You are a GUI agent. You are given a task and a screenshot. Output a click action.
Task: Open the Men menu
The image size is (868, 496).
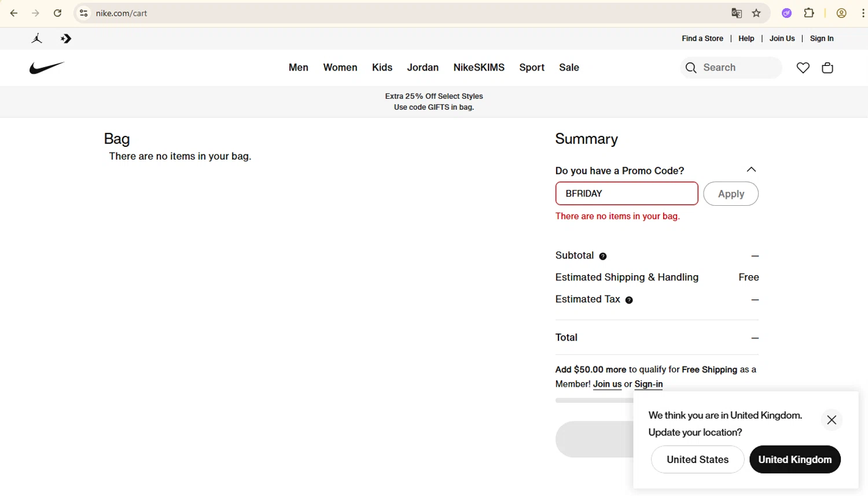point(299,68)
